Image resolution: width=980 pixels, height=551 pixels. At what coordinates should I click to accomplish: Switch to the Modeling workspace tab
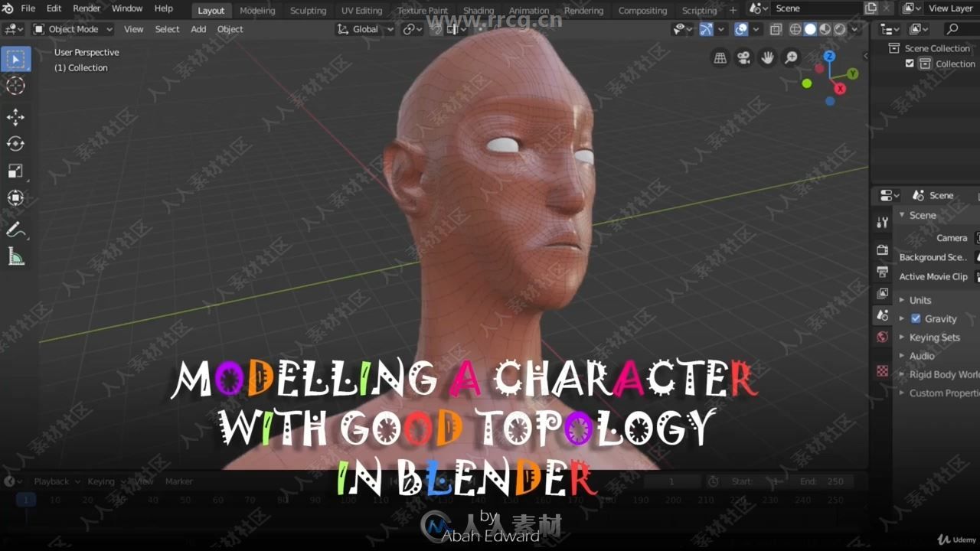[x=257, y=10]
